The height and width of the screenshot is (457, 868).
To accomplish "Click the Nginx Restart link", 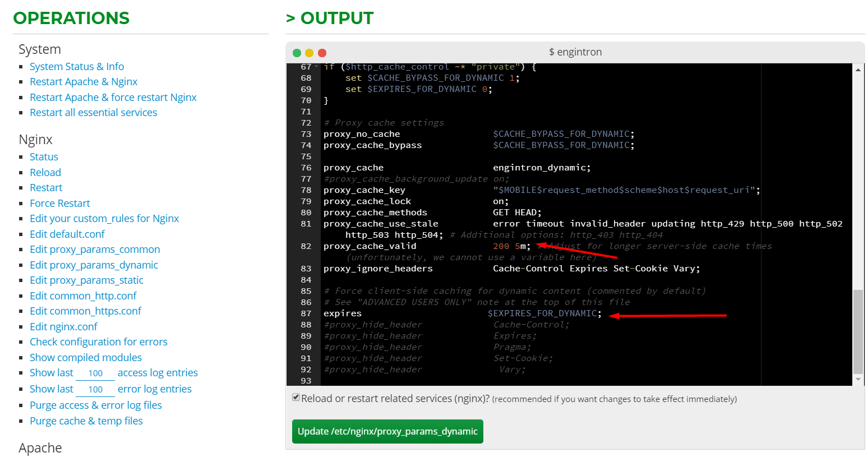I will [x=46, y=188].
